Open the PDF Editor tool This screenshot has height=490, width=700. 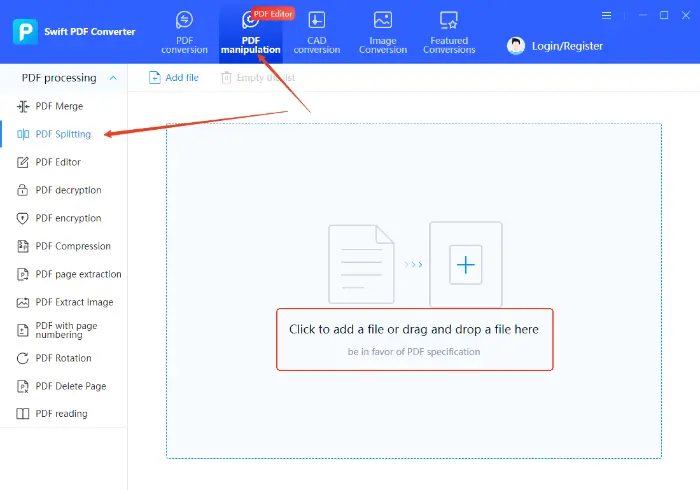[58, 162]
